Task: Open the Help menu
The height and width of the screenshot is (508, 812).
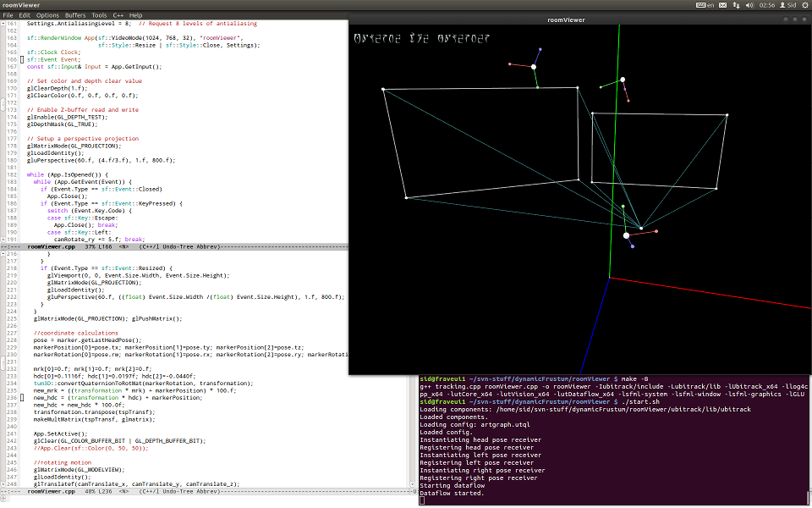Action: click(135, 15)
